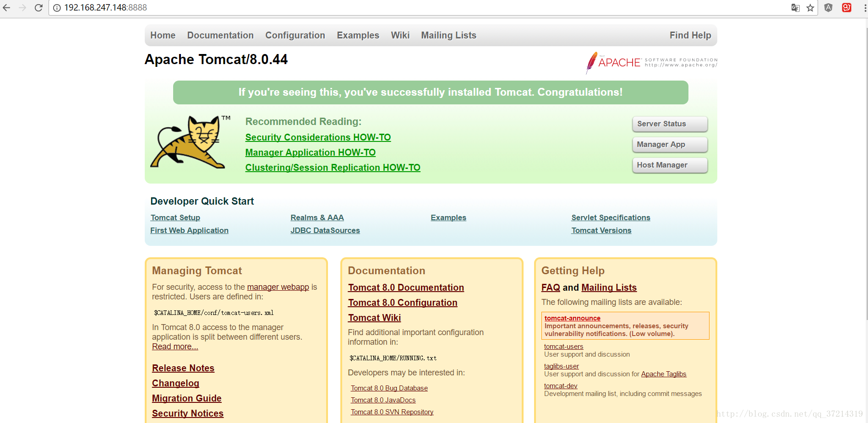Viewport: 868px width, 423px height.
Task: Open Apache Taglibs link
Action: click(x=664, y=374)
